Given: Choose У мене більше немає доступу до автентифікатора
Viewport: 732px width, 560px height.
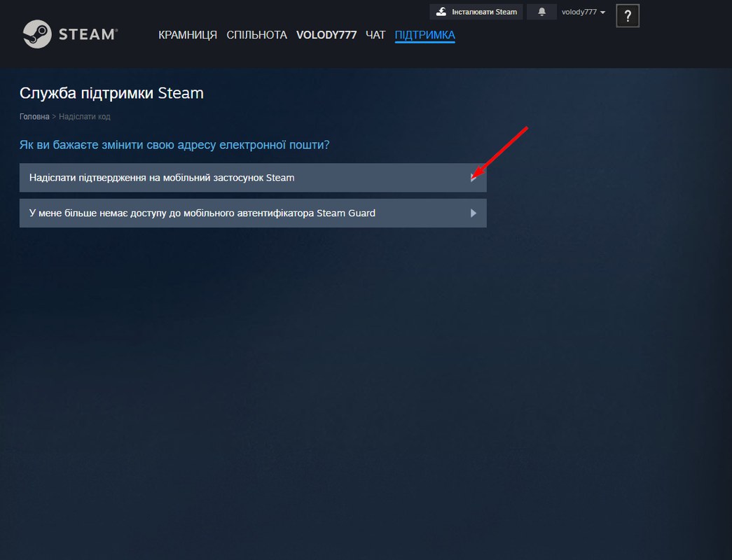Looking at the screenshot, I should pyautogui.click(x=253, y=213).
